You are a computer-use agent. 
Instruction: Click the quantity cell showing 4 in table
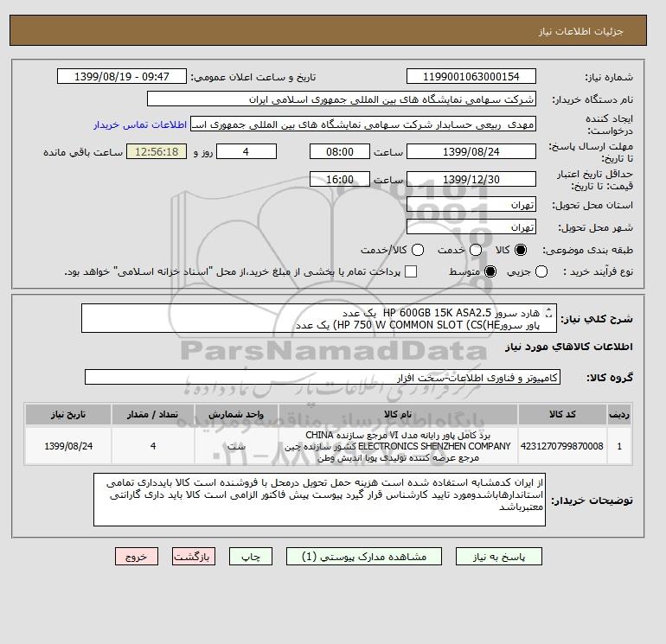coord(153,446)
